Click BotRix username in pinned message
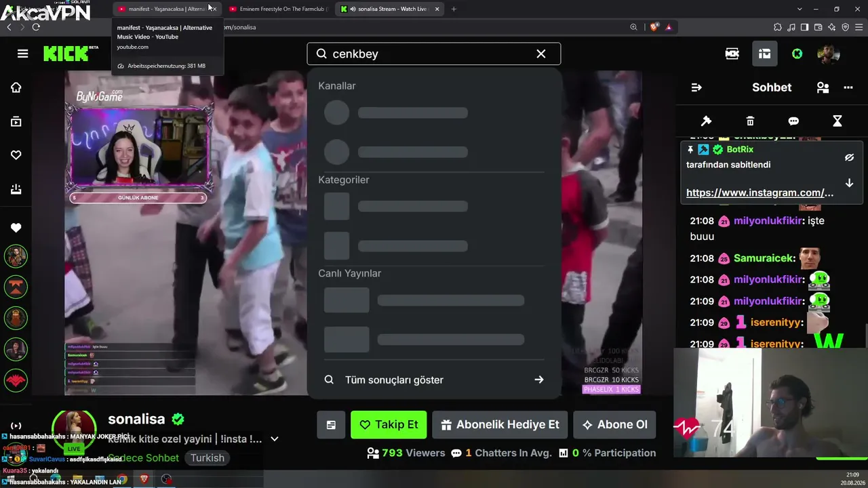868x488 pixels. (740, 149)
